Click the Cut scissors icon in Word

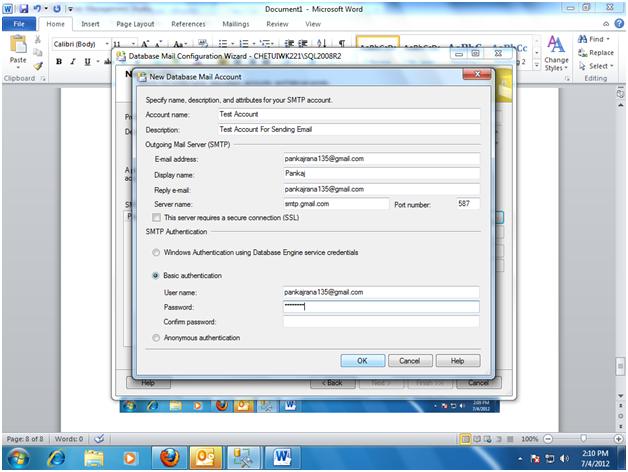(38, 39)
